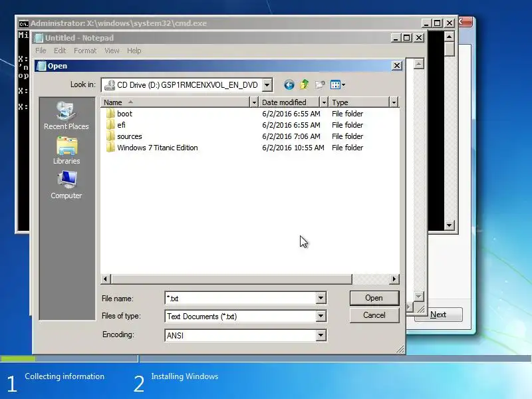Open Notepad Edit menu
The image size is (532, 399).
click(x=60, y=51)
